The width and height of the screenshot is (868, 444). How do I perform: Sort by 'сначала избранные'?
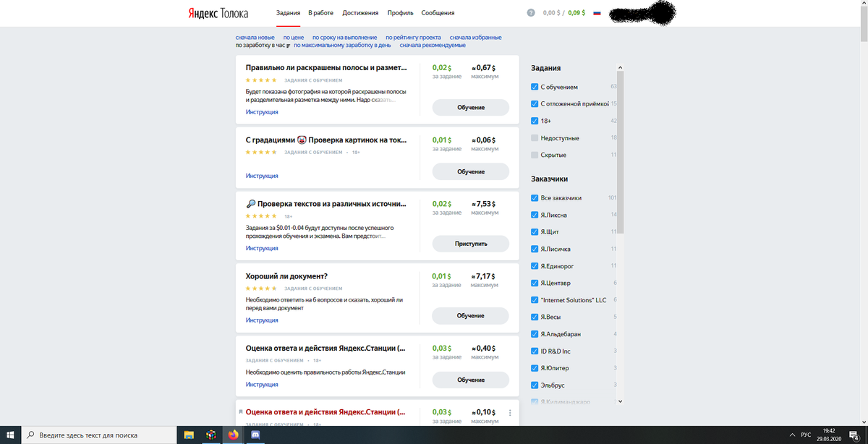(x=475, y=38)
